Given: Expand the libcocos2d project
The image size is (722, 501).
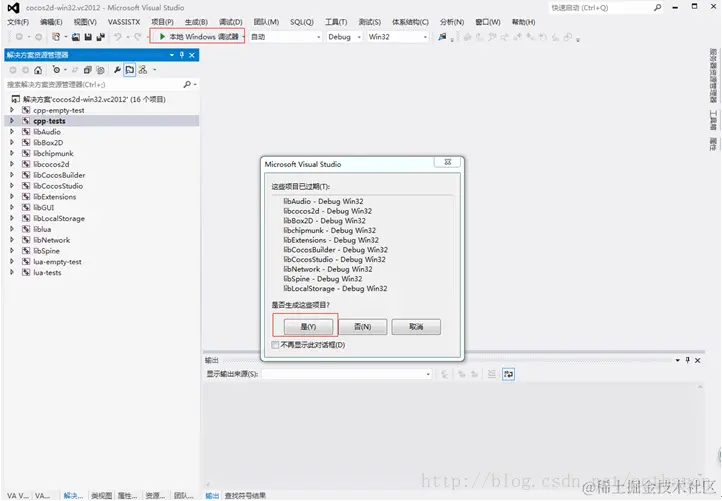Looking at the screenshot, I should click(x=12, y=164).
